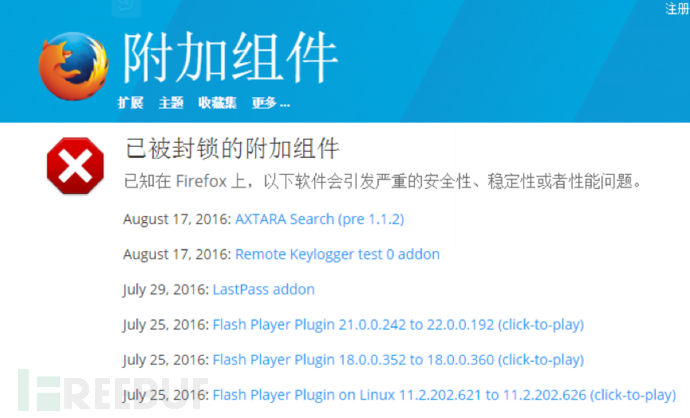
Task: Expand the 更多... menu
Action: tap(271, 103)
